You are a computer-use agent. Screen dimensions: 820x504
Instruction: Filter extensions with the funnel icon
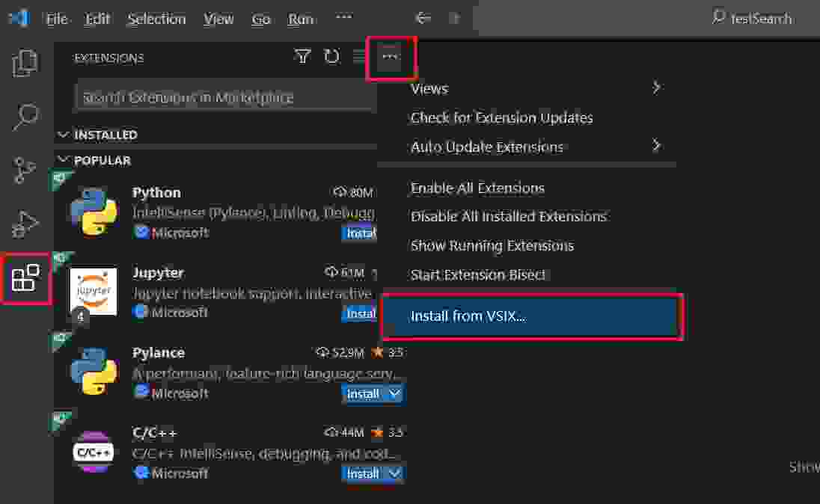click(x=302, y=56)
